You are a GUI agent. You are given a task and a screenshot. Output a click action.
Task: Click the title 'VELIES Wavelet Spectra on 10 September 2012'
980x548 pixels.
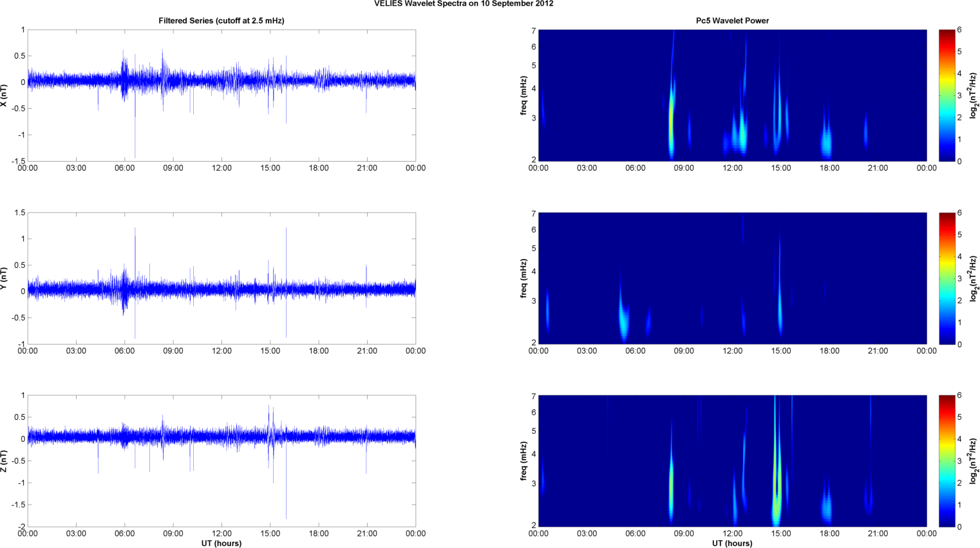pos(464,4)
